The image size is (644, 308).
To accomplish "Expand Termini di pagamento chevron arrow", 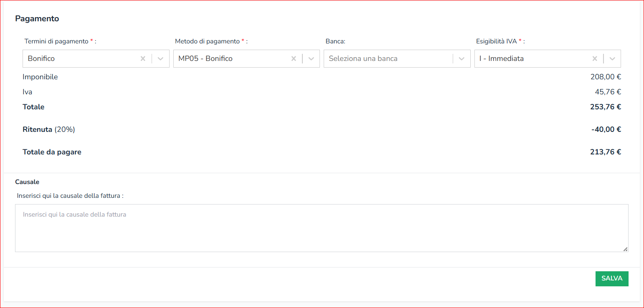I will pyautogui.click(x=160, y=59).
